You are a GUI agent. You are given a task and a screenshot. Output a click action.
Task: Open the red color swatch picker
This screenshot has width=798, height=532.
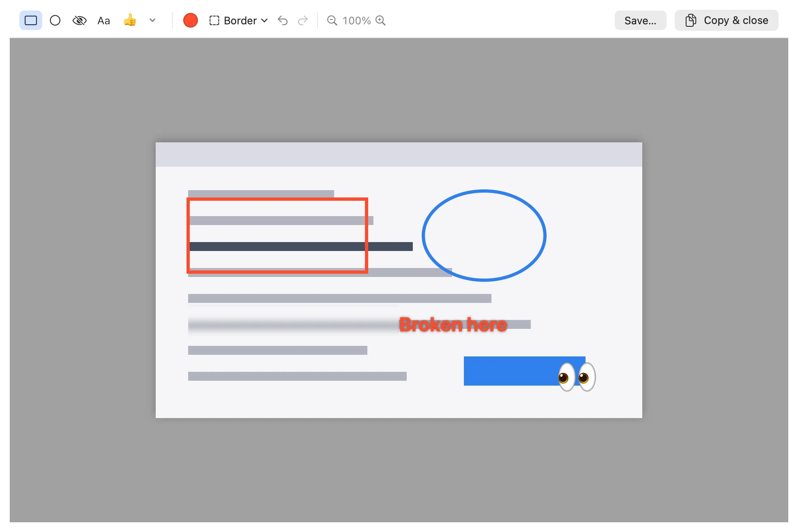point(191,20)
